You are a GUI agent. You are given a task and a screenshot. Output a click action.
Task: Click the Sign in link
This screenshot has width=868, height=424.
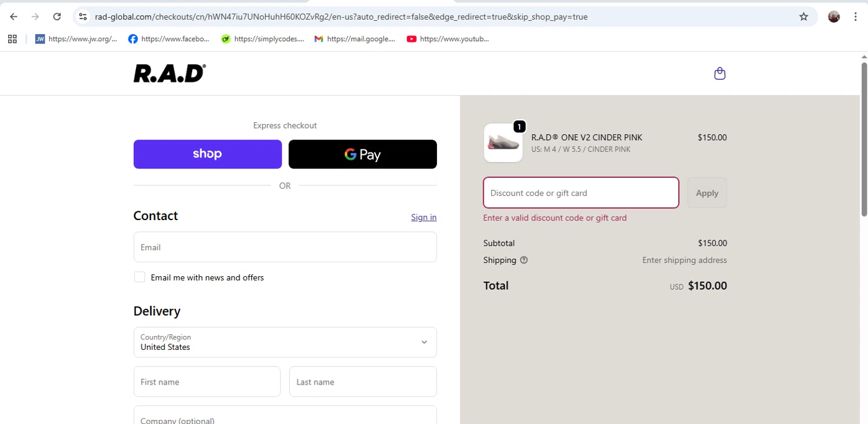(424, 217)
